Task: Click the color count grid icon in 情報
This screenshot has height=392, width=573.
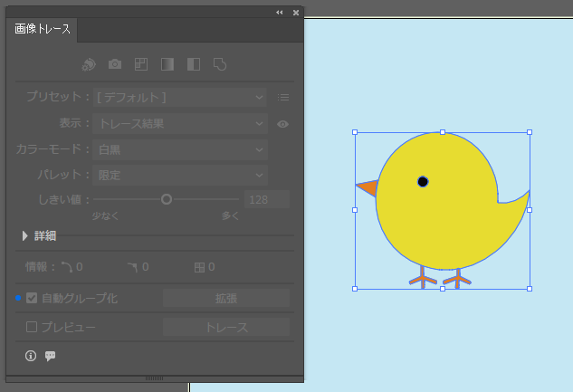Action: point(199,267)
